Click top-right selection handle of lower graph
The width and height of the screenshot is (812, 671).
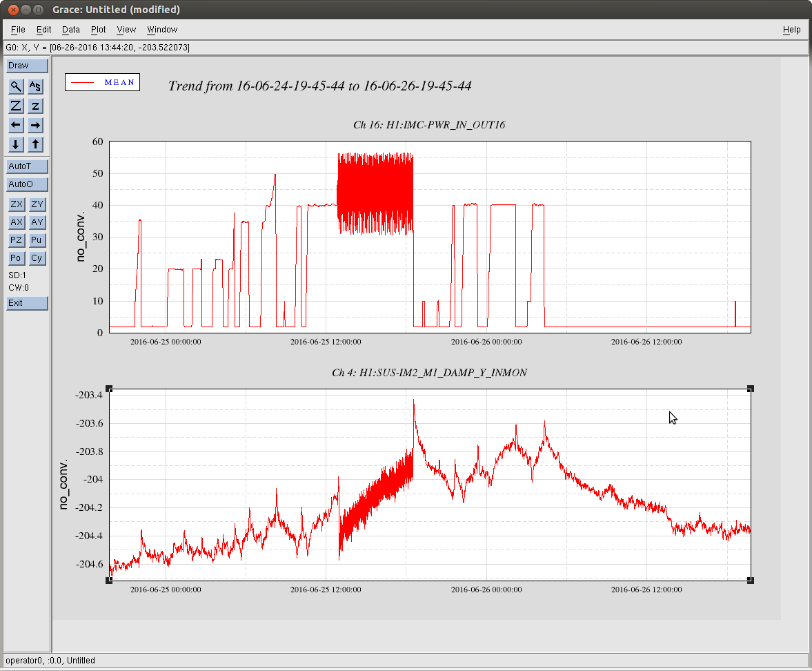pyautogui.click(x=751, y=389)
